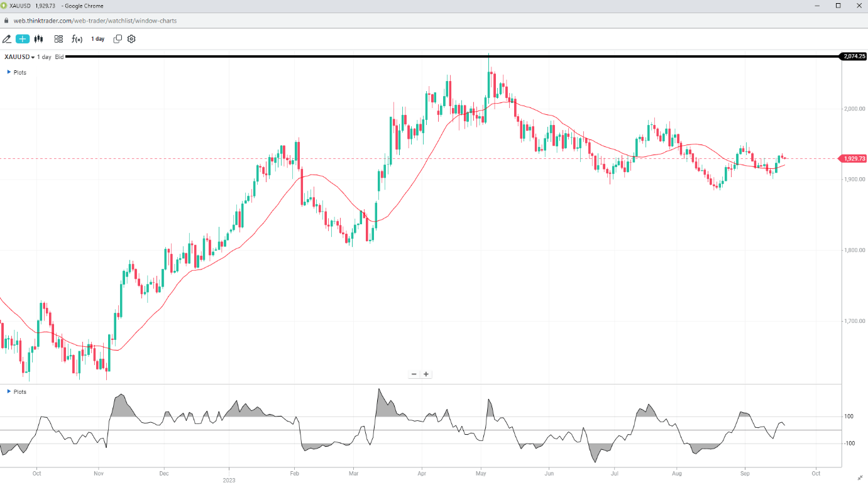Click the Apr label on time axis
This screenshot has height=485, width=868.
[x=421, y=473]
